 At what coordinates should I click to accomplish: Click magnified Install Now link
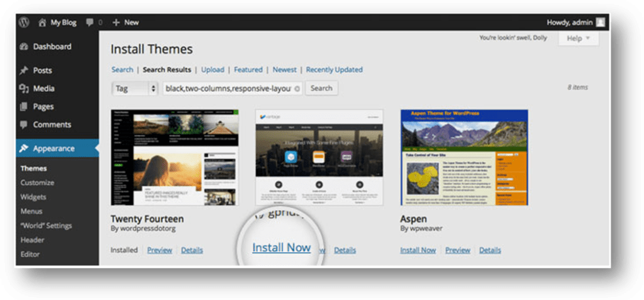tap(281, 247)
